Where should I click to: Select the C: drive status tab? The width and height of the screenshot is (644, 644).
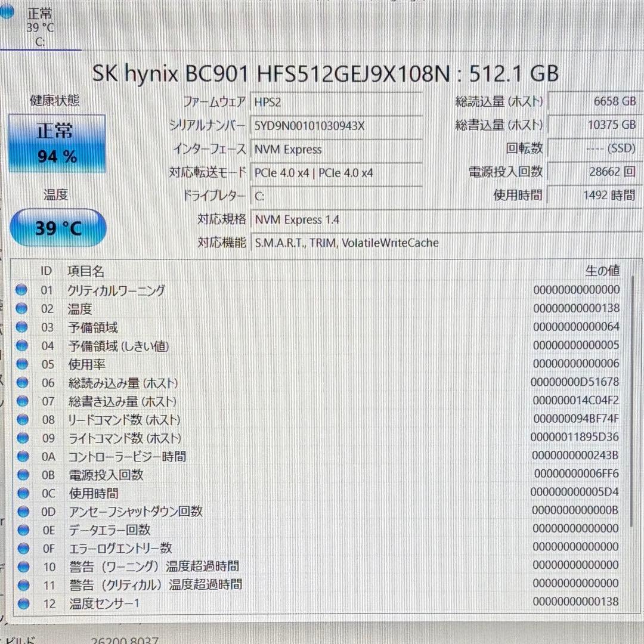pos(41,26)
